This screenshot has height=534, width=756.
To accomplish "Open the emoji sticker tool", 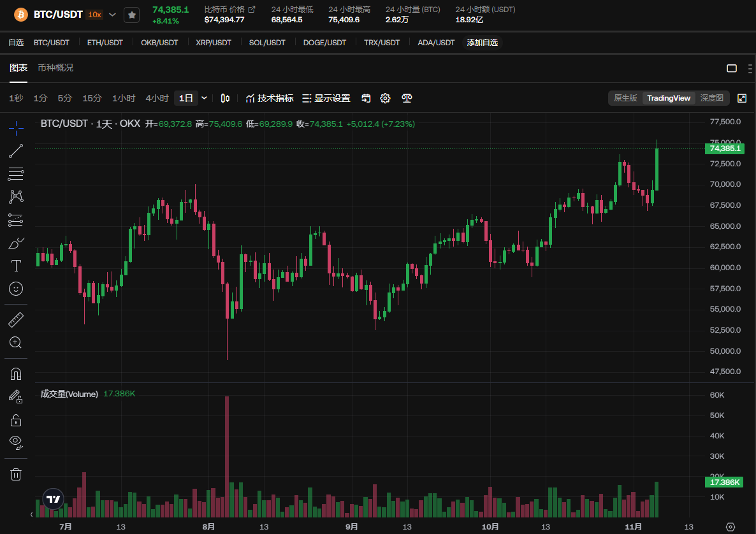I will (x=16, y=289).
